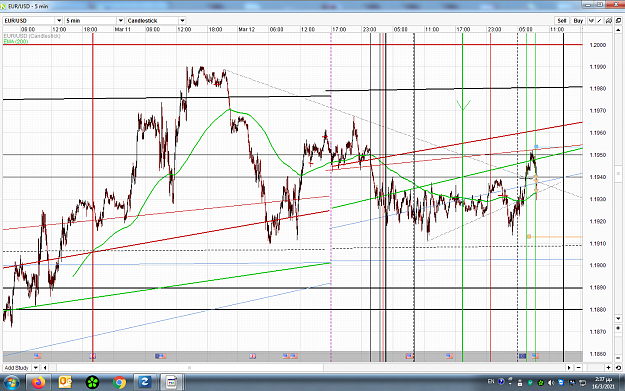Click the vertical price scale slider grip

point(619,174)
